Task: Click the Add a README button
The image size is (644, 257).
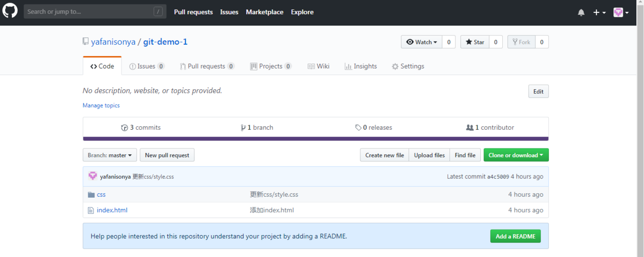Action: (515, 236)
